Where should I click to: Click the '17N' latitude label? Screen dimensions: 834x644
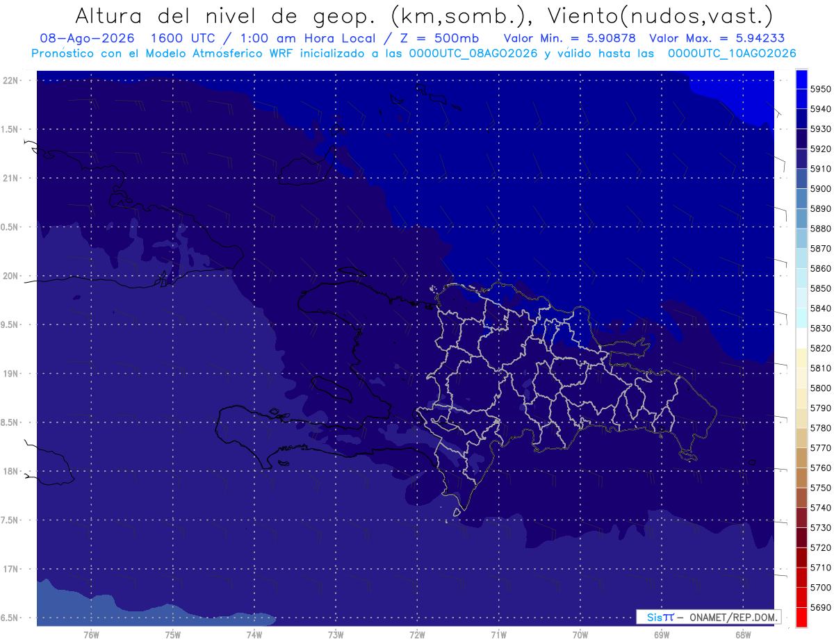point(11,569)
